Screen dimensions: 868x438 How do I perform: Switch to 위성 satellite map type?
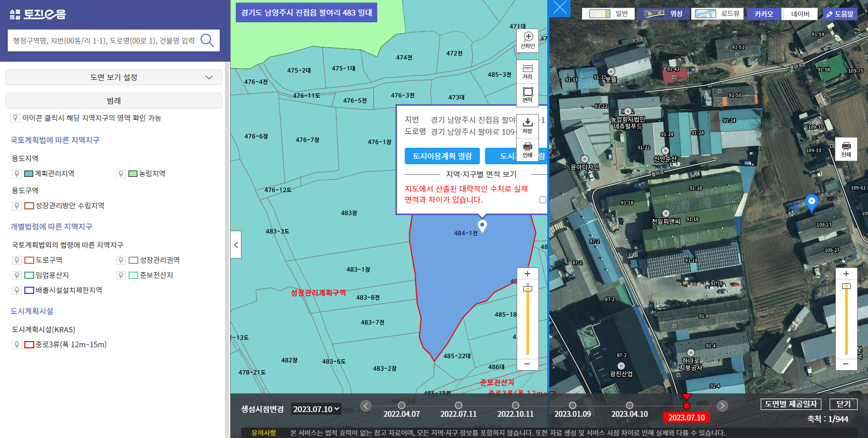click(664, 13)
